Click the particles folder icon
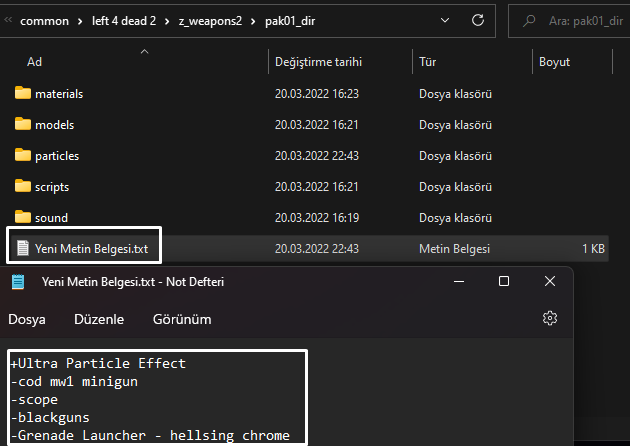This screenshot has height=446, width=630. (24, 156)
